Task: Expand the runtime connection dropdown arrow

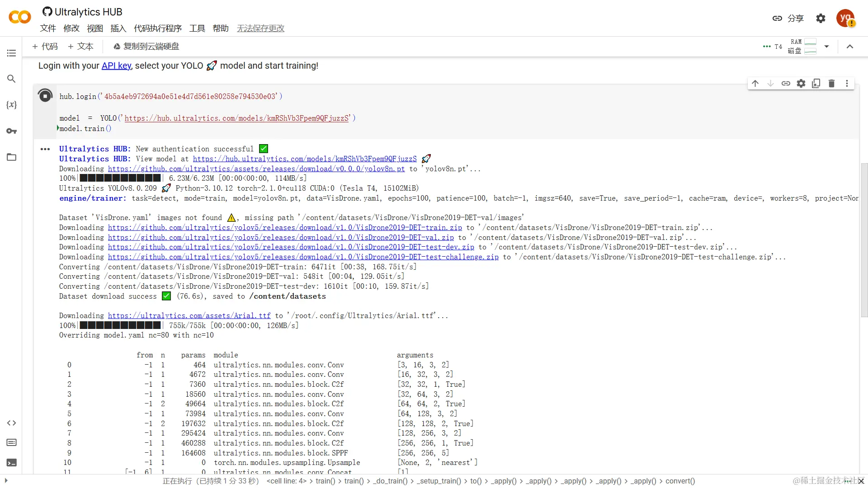Action: tap(826, 47)
